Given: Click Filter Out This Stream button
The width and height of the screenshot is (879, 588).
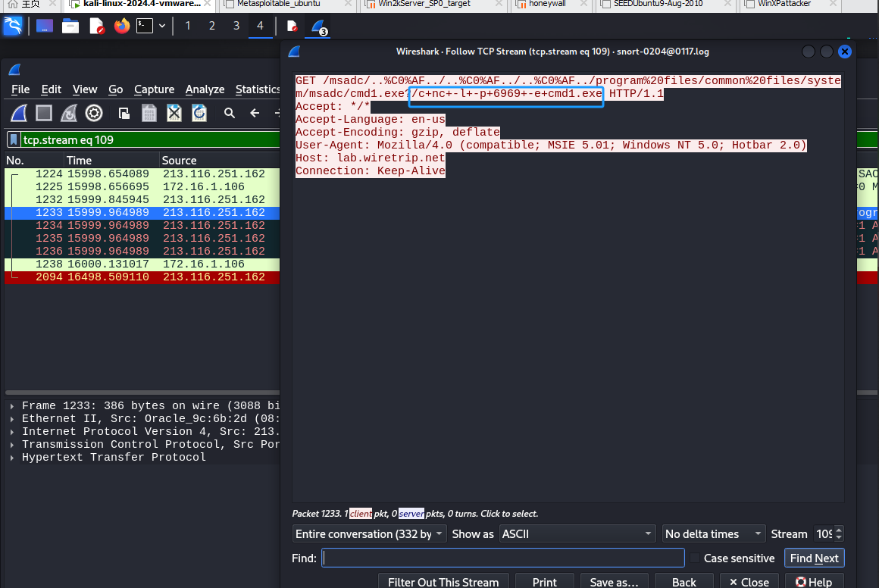Looking at the screenshot, I should click(x=443, y=582).
